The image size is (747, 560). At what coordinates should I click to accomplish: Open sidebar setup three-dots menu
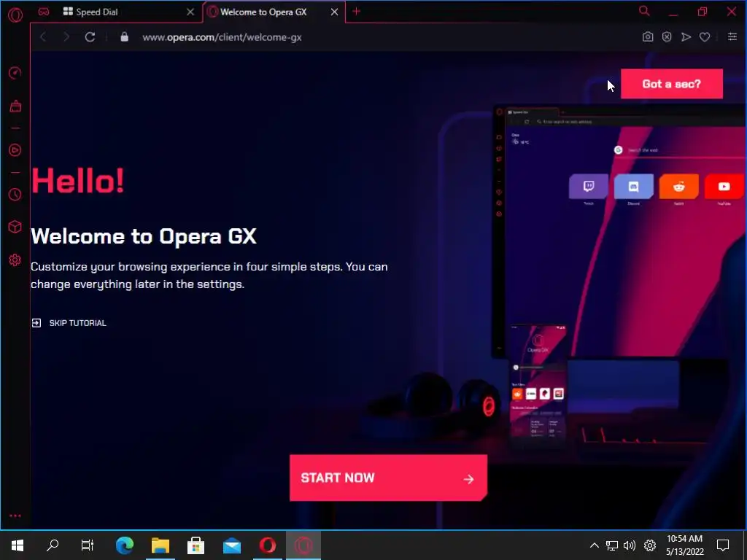15,516
